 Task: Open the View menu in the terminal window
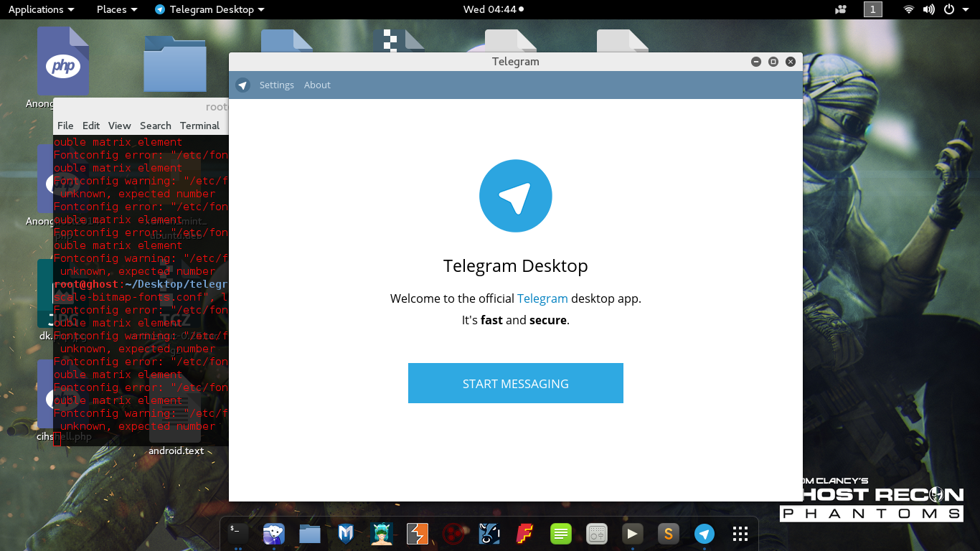pos(120,126)
